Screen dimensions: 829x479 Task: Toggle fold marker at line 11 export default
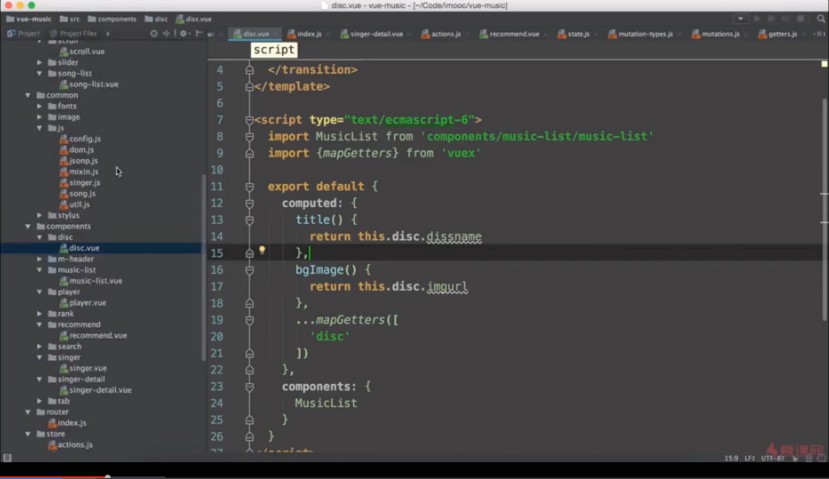[250, 187]
